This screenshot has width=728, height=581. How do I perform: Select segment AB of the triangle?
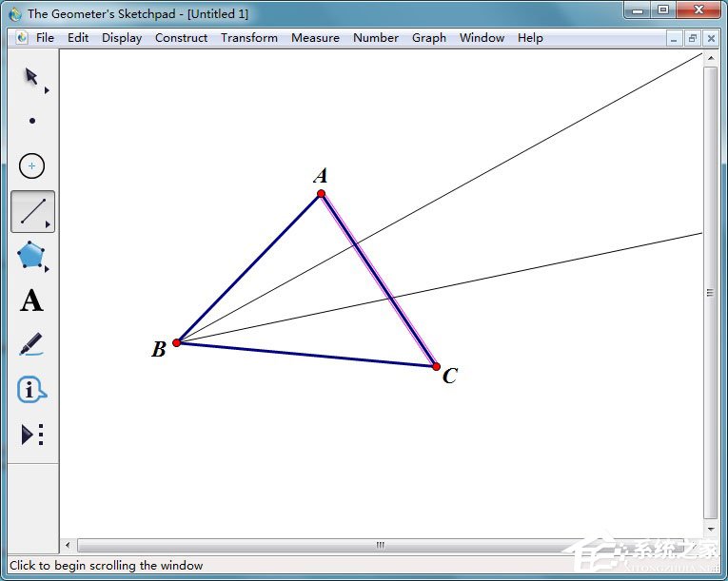click(249, 268)
